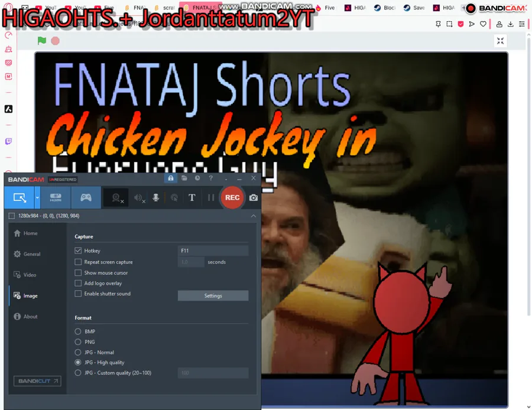Click the browser pin icon in the toolbar

coord(439,24)
